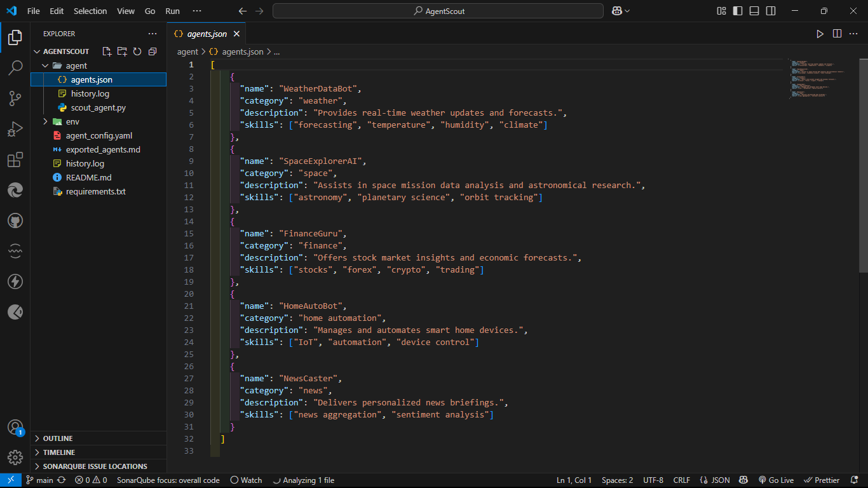The image size is (868, 488).
Task: Open Source Control view
Action: pyautogui.click(x=15, y=98)
